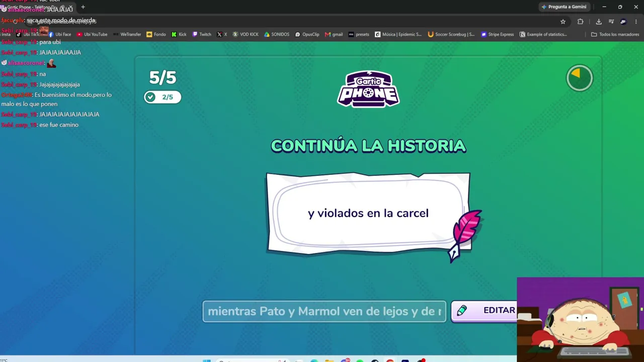Open the browser profile avatar
Screen dimensions: 644x362
[623, 22]
